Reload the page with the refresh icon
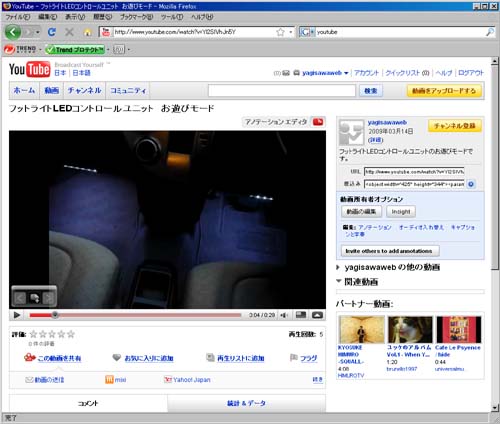This screenshot has height=424, width=500. coord(51,32)
